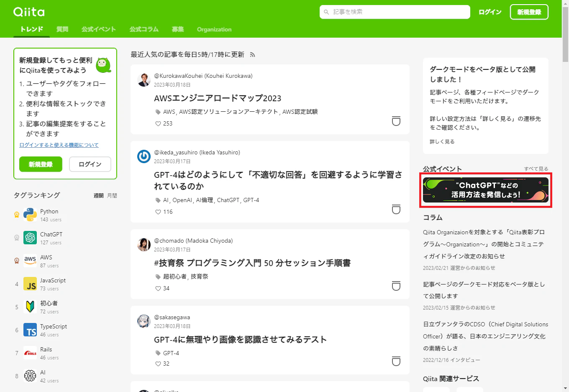Open the Qiita表彰プログラム column notice
Image resolution: width=569 pixels, height=392 pixels.
(484, 244)
